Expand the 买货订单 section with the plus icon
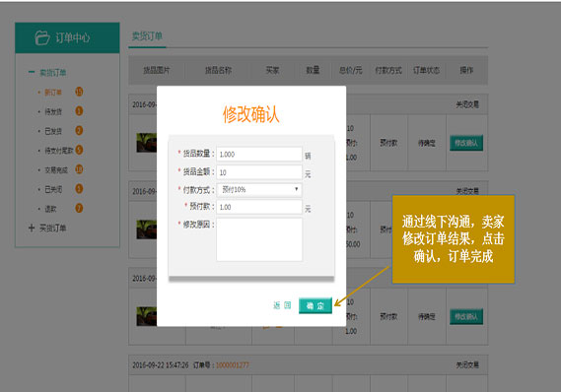Viewport: 561px width, 392px height. pyautogui.click(x=32, y=228)
